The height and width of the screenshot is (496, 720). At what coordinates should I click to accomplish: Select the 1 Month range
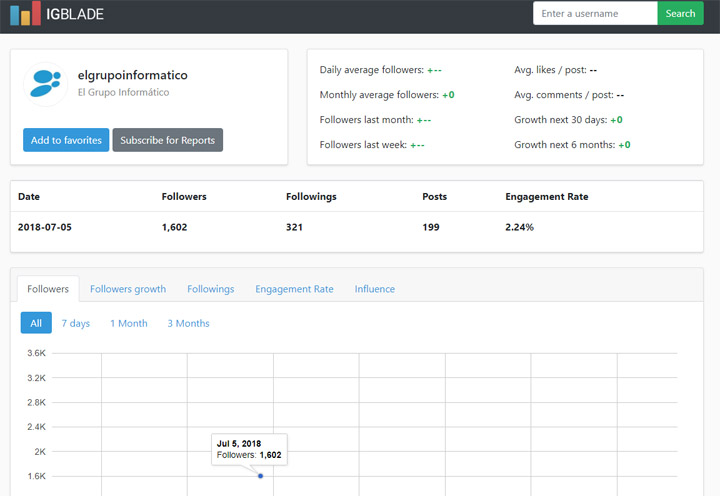[x=129, y=323]
